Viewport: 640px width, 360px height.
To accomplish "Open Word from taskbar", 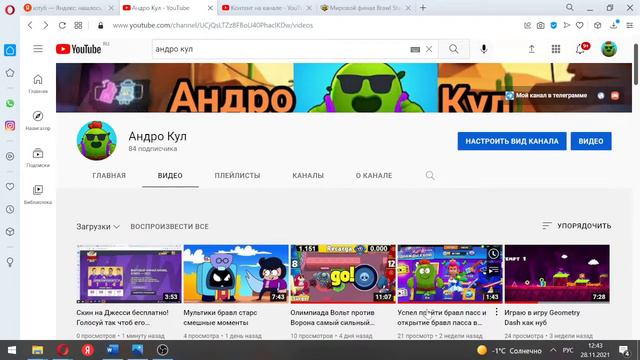I will pyautogui.click(x=112, y=350).
